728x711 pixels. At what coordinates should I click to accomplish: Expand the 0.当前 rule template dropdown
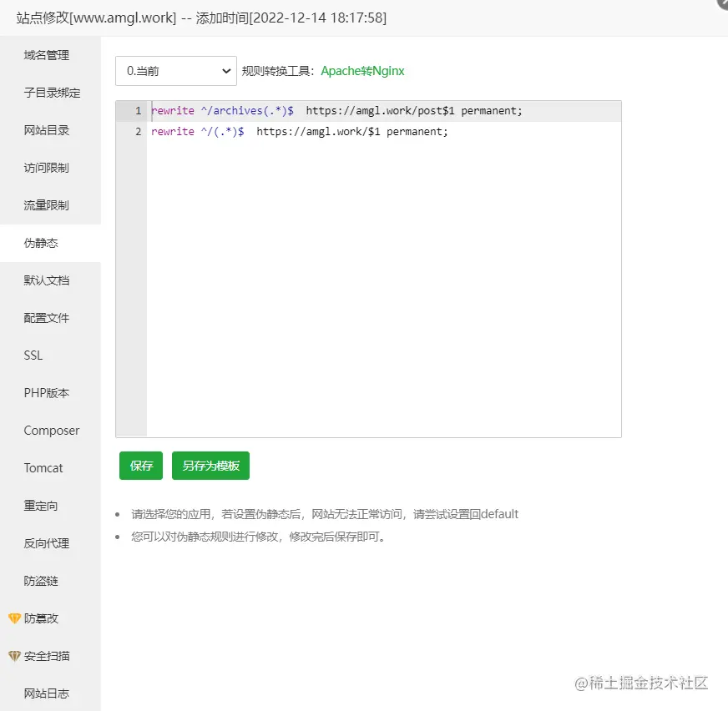coord(176,71)
